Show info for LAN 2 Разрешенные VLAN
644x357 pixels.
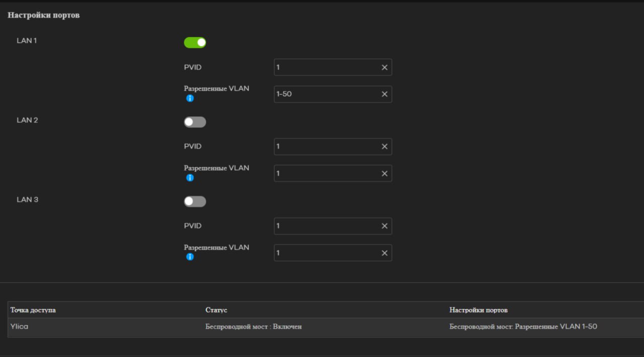pyautogui.click(x=190, y=178)
